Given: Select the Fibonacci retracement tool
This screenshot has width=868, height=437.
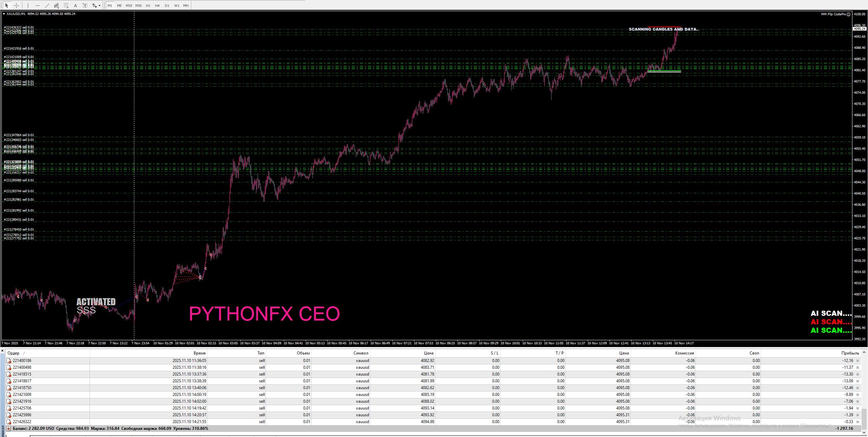Looking at the screenshot, I should point(66,5).
